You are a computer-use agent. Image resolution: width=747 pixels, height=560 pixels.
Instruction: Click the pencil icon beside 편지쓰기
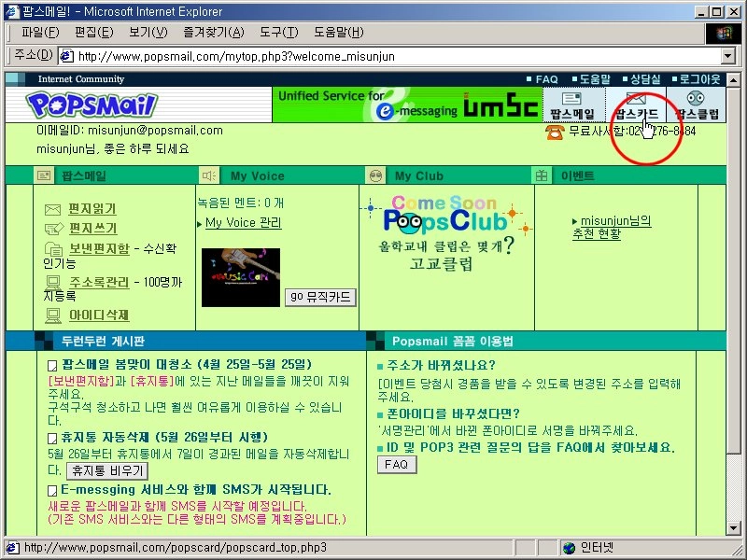coord(53,229)
